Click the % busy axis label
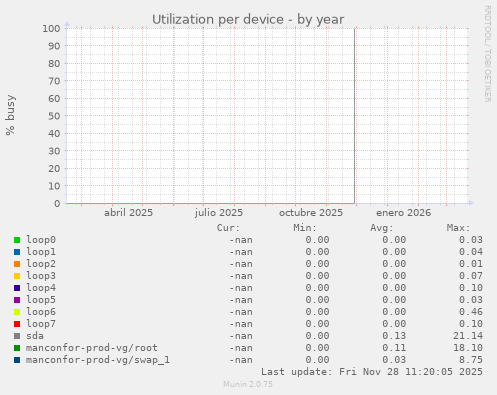 click(10, 115)
